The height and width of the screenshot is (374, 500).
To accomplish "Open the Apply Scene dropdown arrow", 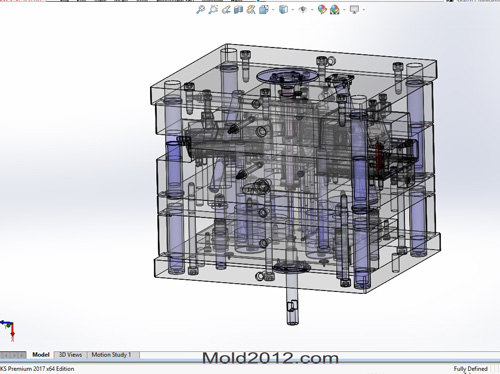I will (344, 10).
